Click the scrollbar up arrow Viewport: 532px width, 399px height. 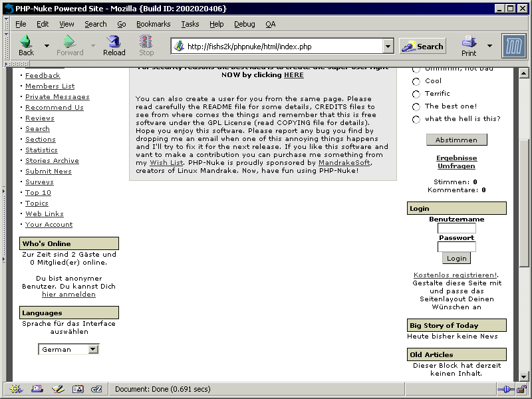tap(524, 73)
